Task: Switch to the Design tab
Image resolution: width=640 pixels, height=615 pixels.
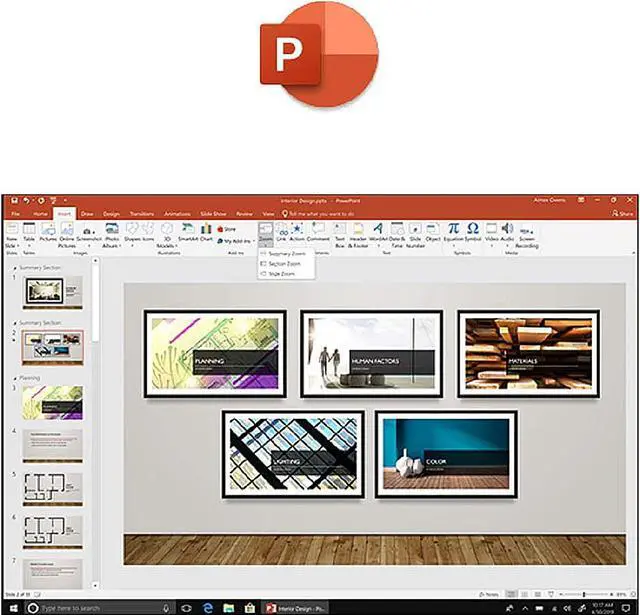Action: click(x=111, y=214)
